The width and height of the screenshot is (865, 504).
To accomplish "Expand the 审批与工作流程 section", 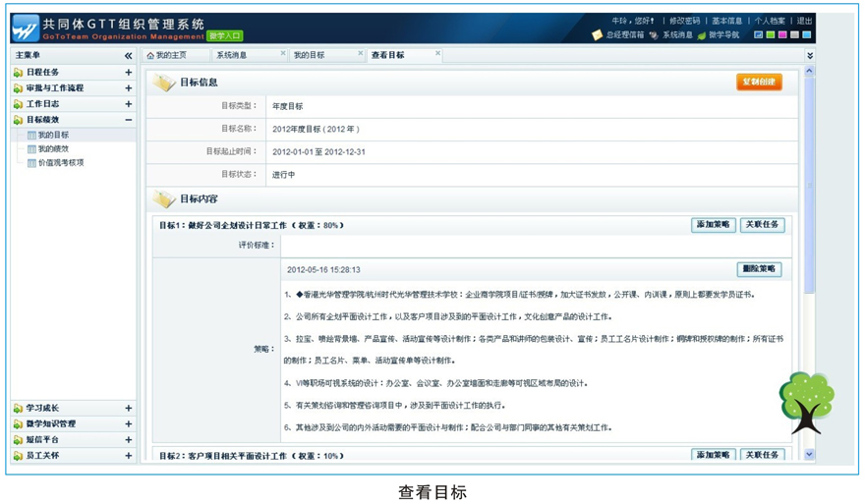I will point(128,88).
